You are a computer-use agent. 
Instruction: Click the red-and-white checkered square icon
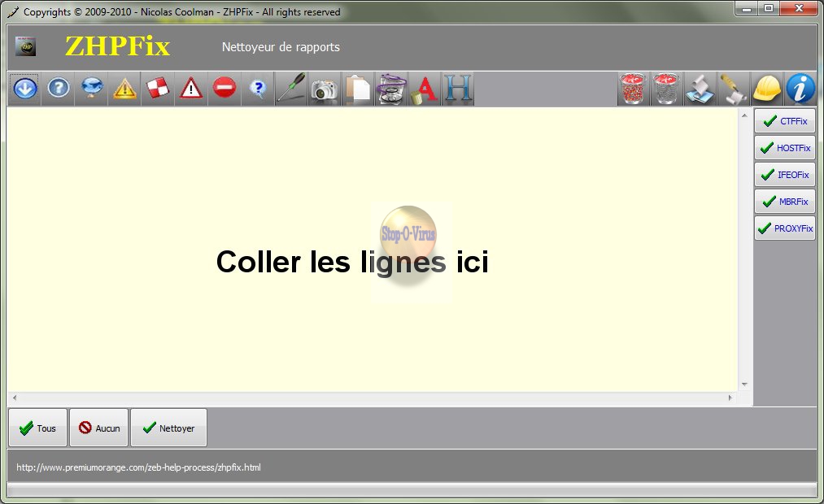(x=158, y=89)
